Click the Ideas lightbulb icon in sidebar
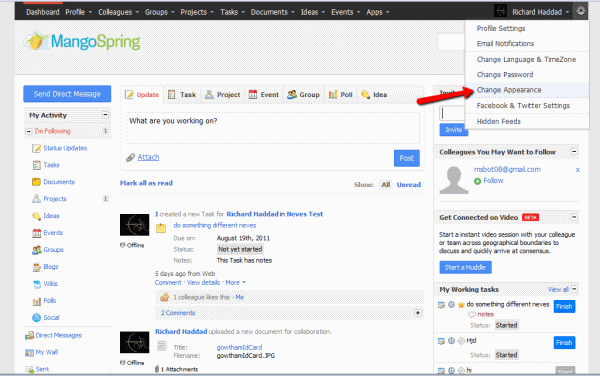This screenshot has height=376, width=600. tap(36, 216)
